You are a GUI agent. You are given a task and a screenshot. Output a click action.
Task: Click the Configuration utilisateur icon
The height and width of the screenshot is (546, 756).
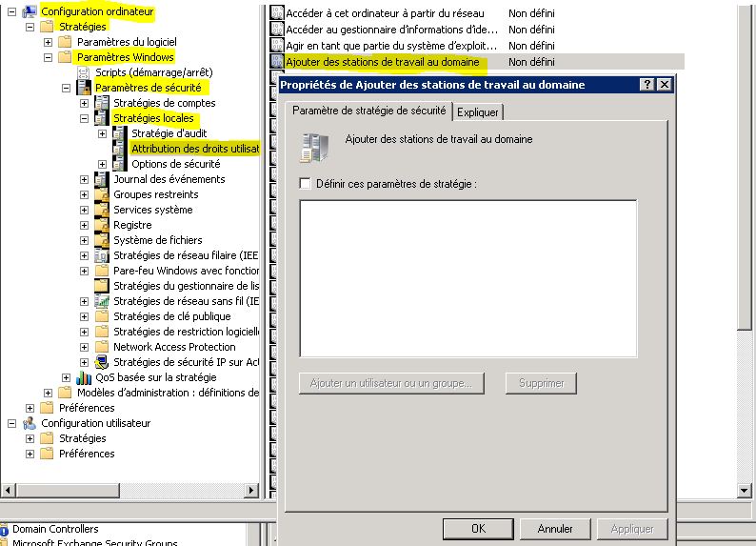click(x=30, y=423)
